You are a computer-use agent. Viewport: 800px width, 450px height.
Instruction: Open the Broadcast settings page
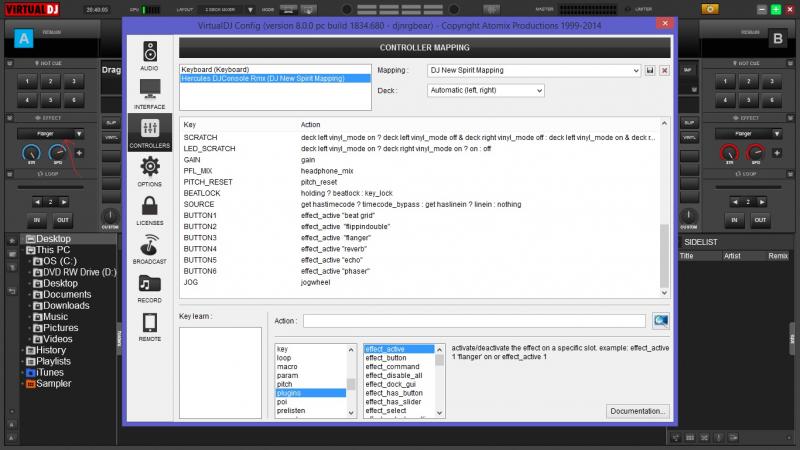click(x=149, y=249)
